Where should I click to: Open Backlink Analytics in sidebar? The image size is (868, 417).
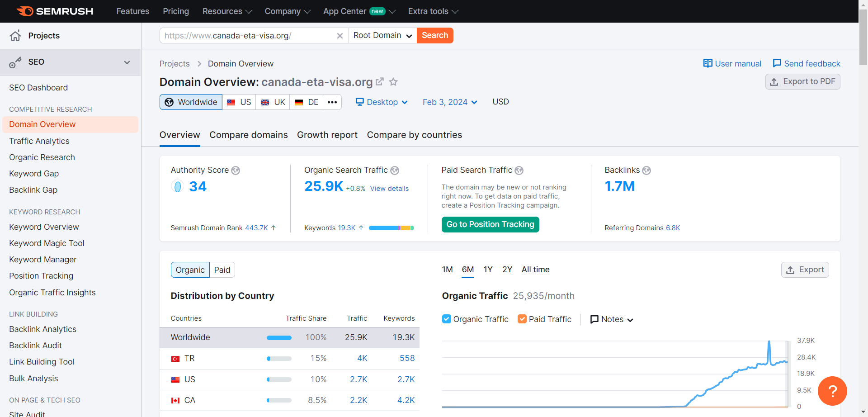[x=43, y=329]
